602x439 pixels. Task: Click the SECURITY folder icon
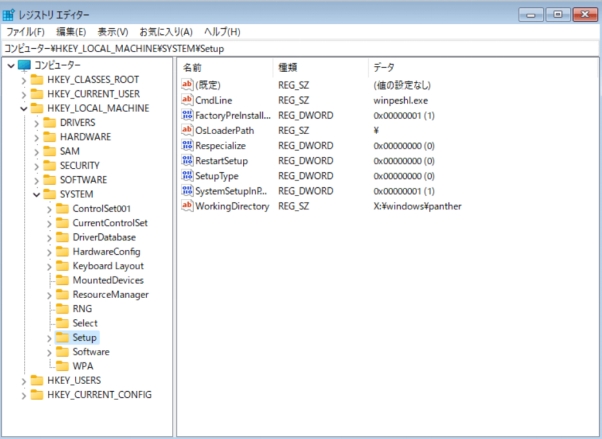pyautogui.click(x=50, y=166)
